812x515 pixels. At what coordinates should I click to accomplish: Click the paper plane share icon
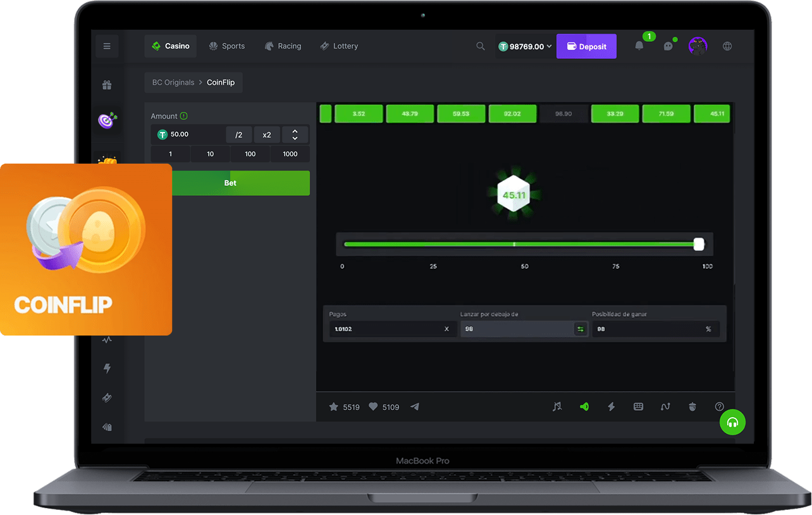(x=415, y=407)
